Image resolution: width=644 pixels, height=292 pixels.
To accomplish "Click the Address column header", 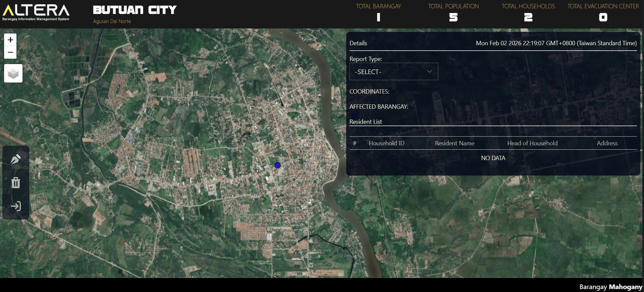I will click(607, 143).
